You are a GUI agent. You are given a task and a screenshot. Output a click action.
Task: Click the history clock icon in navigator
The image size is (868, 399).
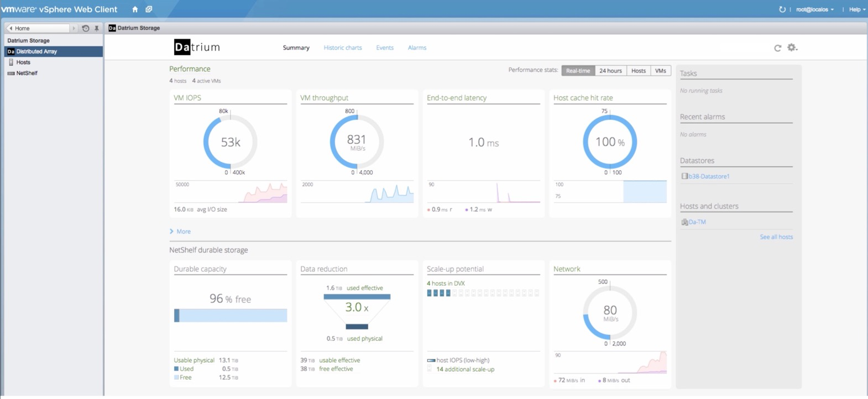(x=86, y=28)
